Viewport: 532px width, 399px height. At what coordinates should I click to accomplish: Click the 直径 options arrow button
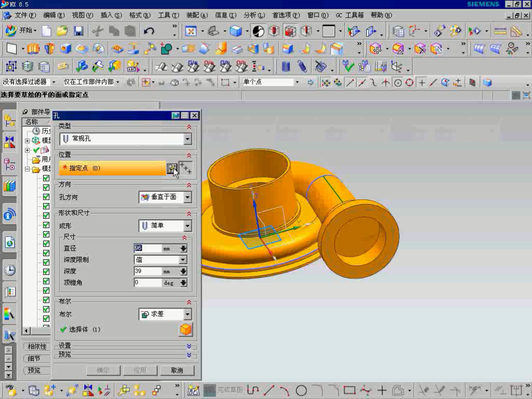tap(183, 248)
